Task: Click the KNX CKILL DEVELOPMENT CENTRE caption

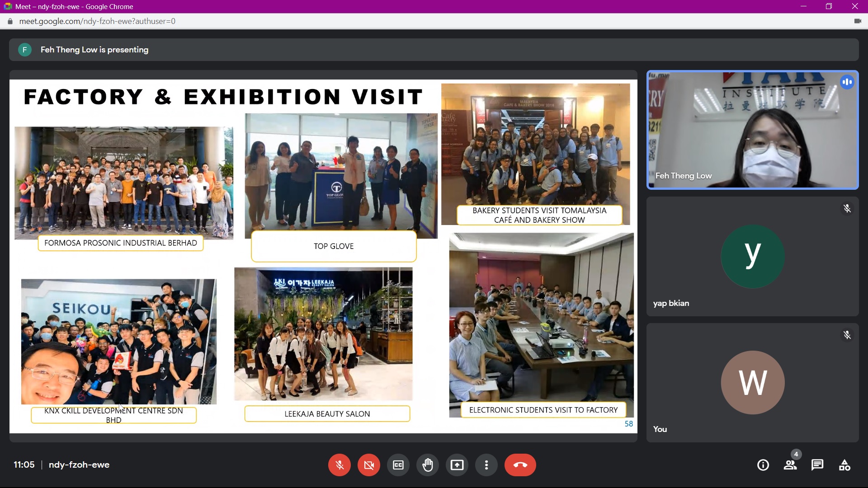Action: click(113, 415)
